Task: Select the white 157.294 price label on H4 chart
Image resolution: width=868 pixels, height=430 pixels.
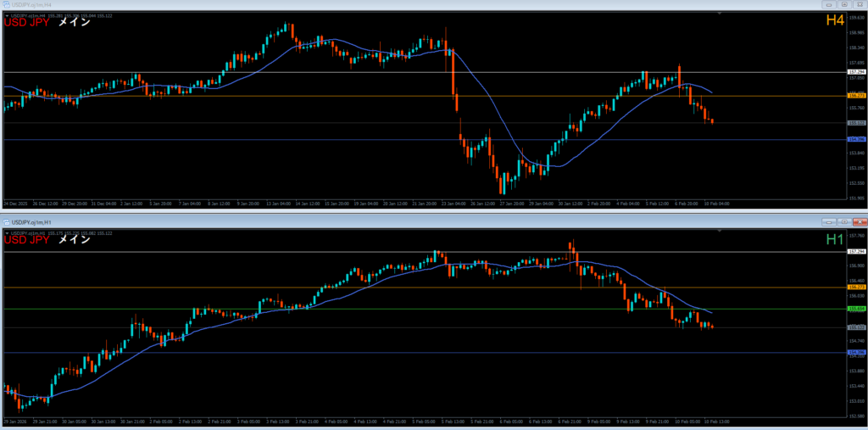Action: [x=855, y=72]
